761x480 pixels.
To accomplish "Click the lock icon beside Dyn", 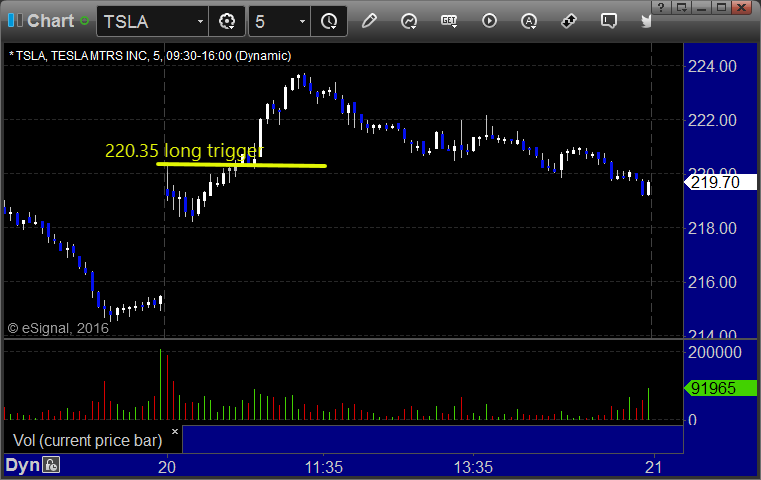I will click(x=51, y=465).
